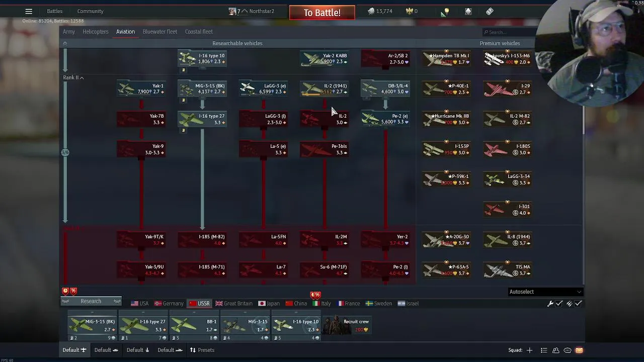The height and width of the screenshot is (362, 644).
Task: Collapse rank using arrow above Rank II
Action: [x=65, y=44]
